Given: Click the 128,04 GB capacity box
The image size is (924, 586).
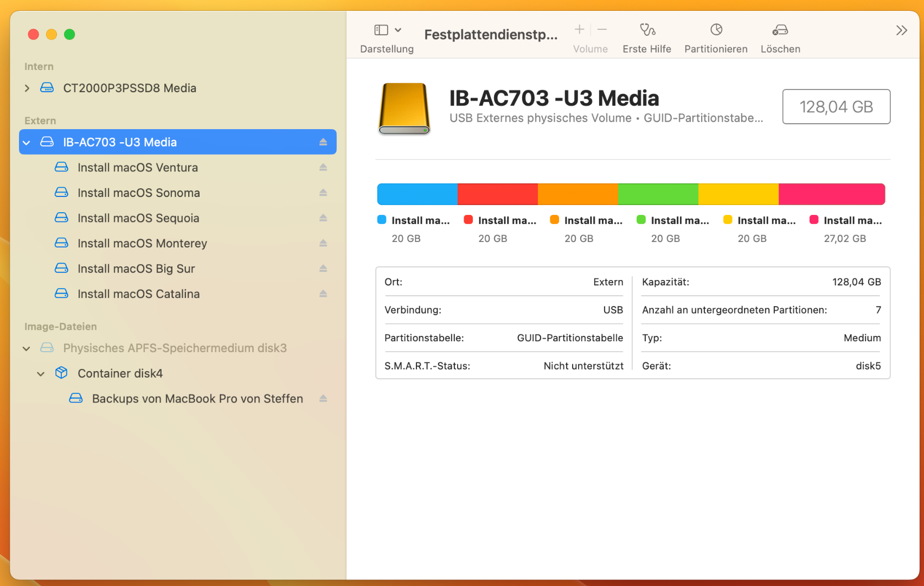Looking at the screenshot, I should coord(836,107).
